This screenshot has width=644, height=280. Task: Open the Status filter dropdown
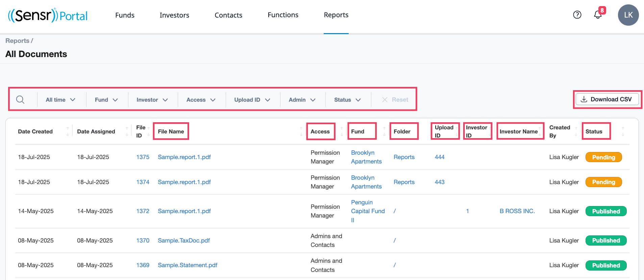pyautogui.click(x=347, y=100)
